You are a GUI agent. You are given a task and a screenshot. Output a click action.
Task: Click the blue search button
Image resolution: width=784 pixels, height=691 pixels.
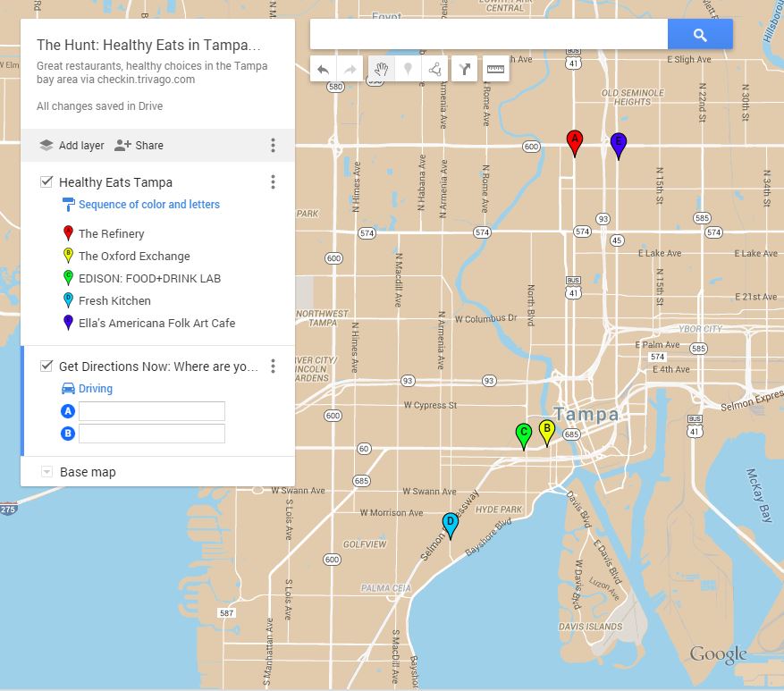point(700,35)
